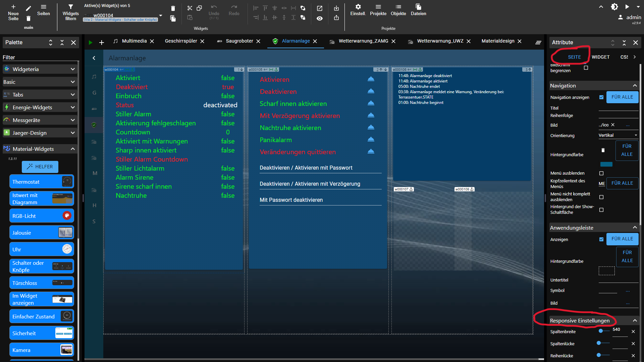Delete the active widget with trash icon
This screenshot has height=362, width=644.
(173, 8)
